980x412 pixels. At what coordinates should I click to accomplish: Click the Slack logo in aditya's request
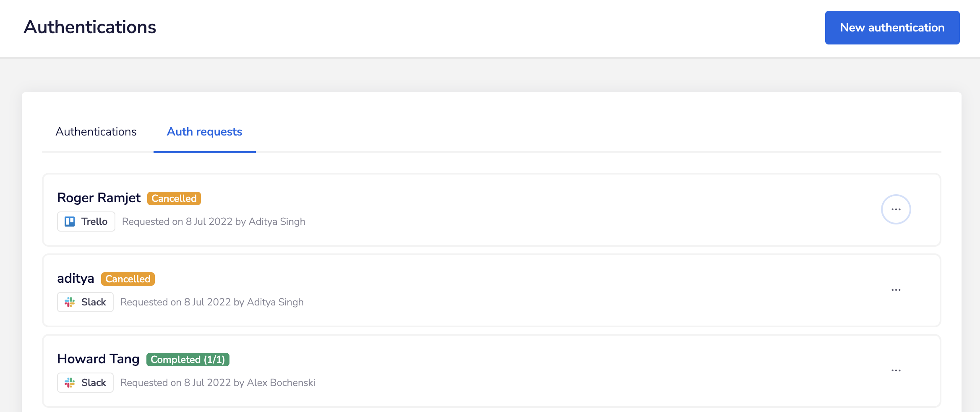click(70, 302)
